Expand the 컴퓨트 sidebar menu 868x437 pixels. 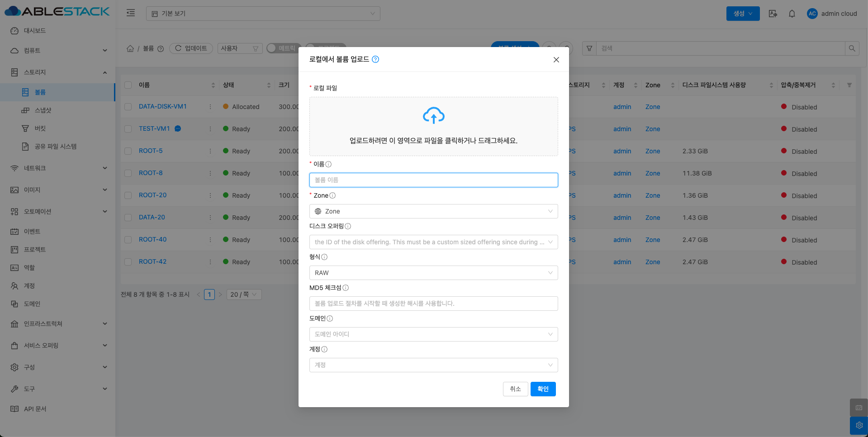click(57, 51)
